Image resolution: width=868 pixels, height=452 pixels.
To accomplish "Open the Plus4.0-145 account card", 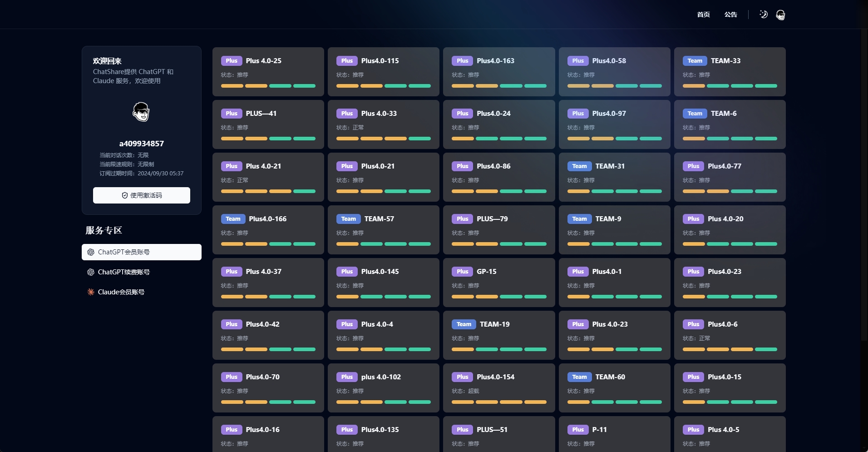I will 384,283.
